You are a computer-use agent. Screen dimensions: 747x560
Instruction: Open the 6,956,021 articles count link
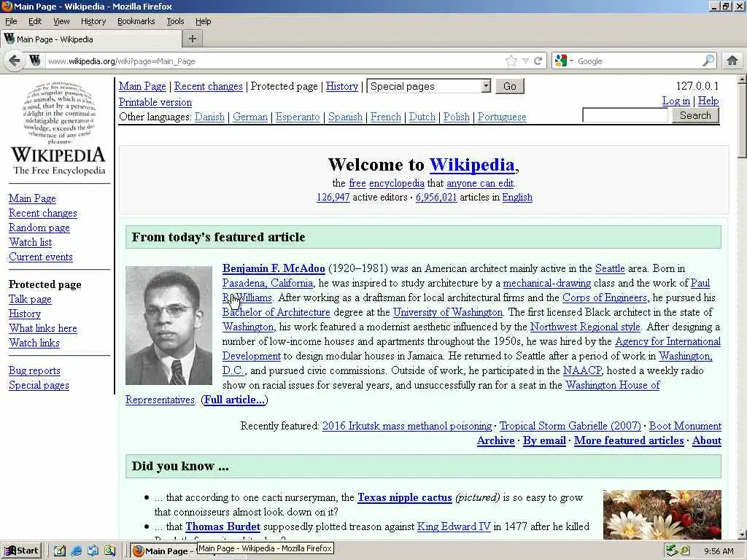[436, 197]
